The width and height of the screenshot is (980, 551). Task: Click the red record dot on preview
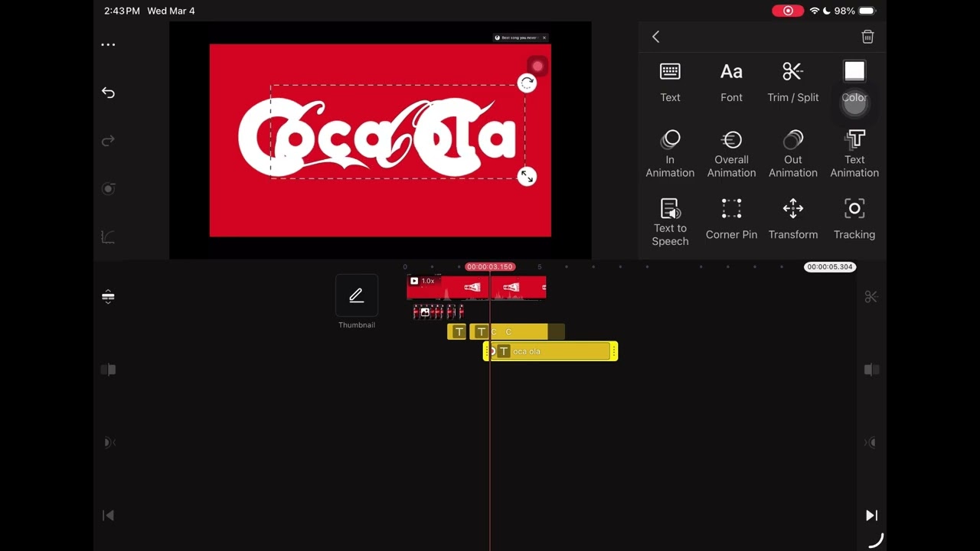pyautogui.click(x=537, y=67)
